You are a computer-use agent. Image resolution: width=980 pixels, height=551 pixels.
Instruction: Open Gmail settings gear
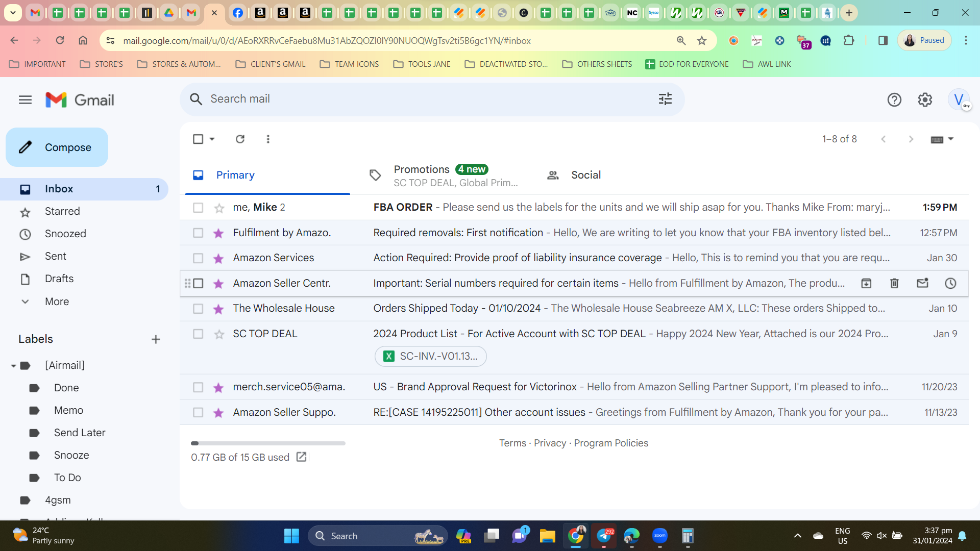[x=925, y=100]
